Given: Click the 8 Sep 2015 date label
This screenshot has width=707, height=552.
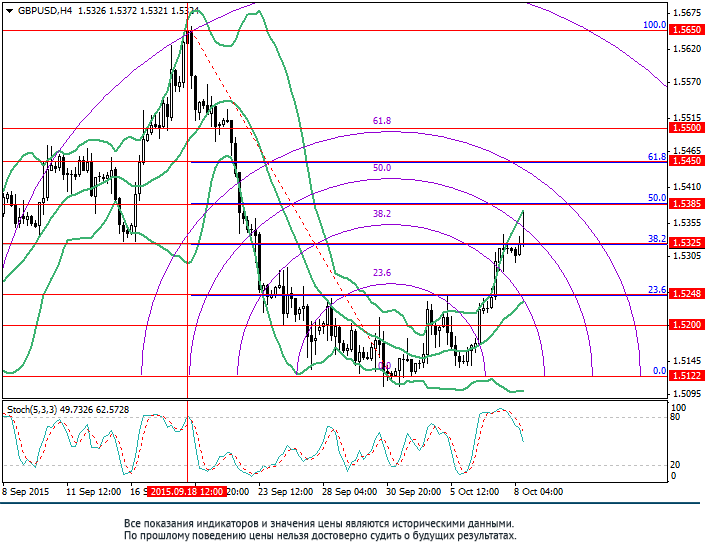Looking at the screenshot, I should tap(25, 492).
